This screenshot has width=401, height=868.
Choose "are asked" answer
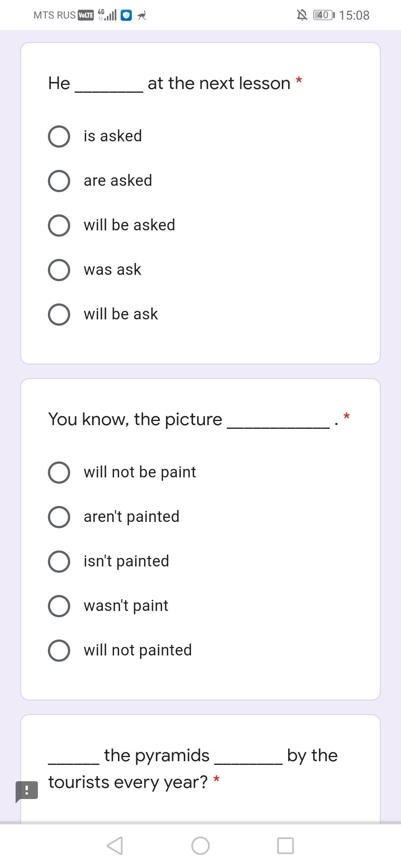[59, 181]
